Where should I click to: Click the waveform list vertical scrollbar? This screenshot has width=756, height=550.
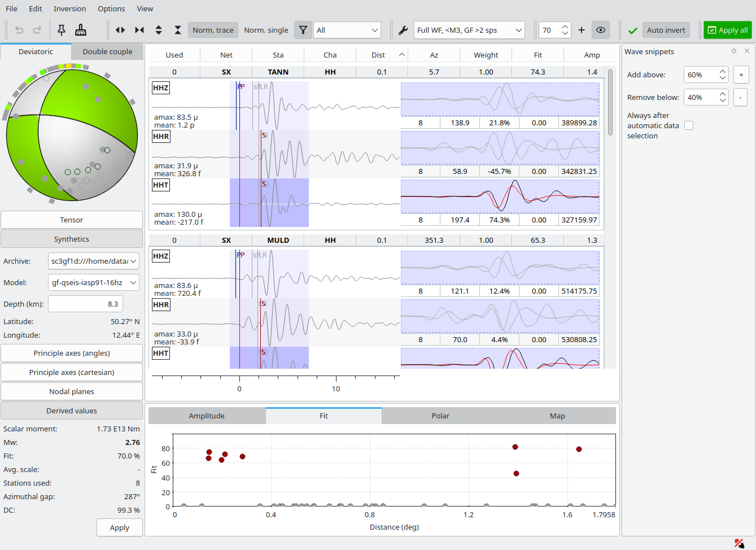610,102
